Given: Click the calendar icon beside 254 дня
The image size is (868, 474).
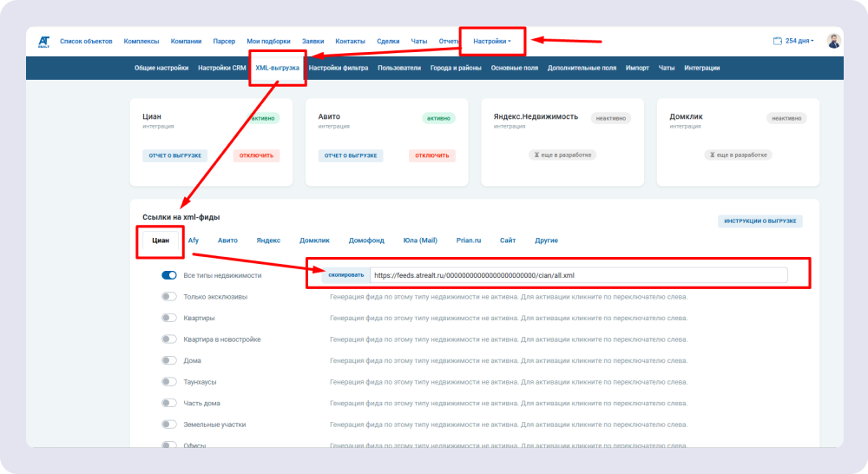Looking at the screenshot, I should [x=778, y=41].
